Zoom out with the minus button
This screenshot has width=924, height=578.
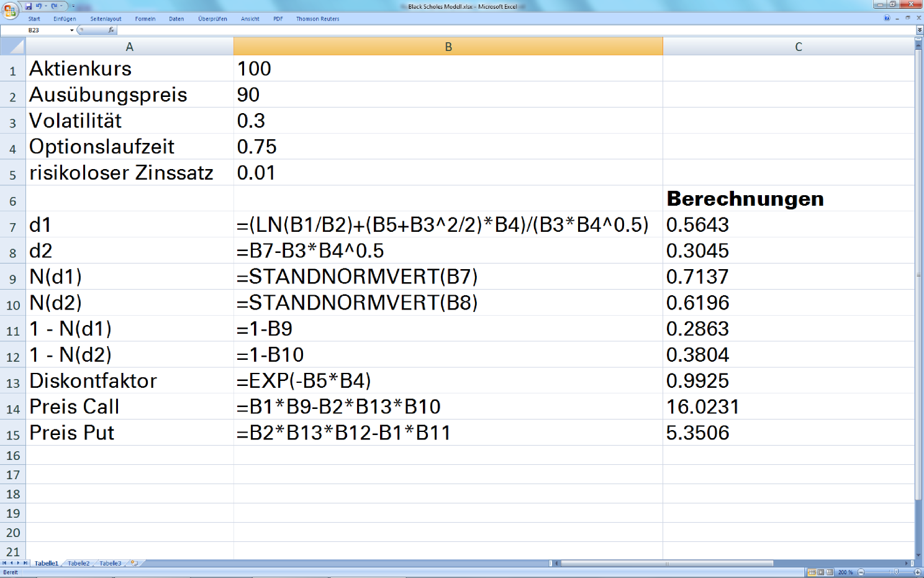[x=861, y=572]
